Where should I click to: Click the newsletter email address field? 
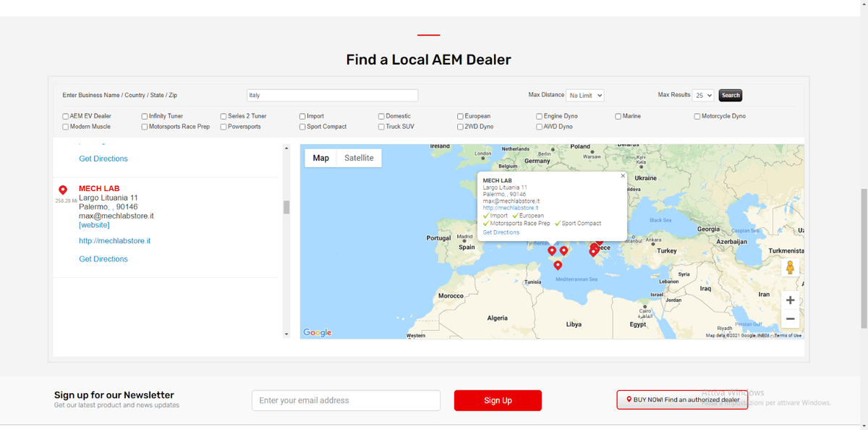(x=346, y=400)
